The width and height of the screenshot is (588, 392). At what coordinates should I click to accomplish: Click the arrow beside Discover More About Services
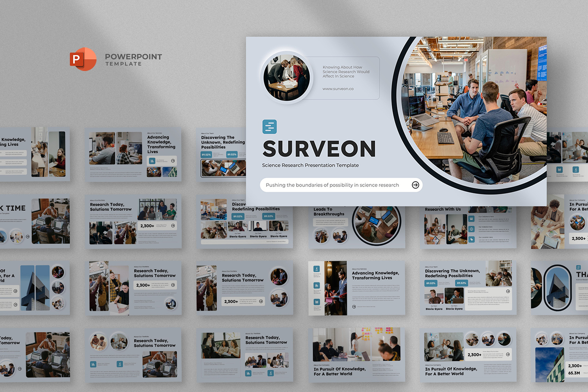pos(354,307)
